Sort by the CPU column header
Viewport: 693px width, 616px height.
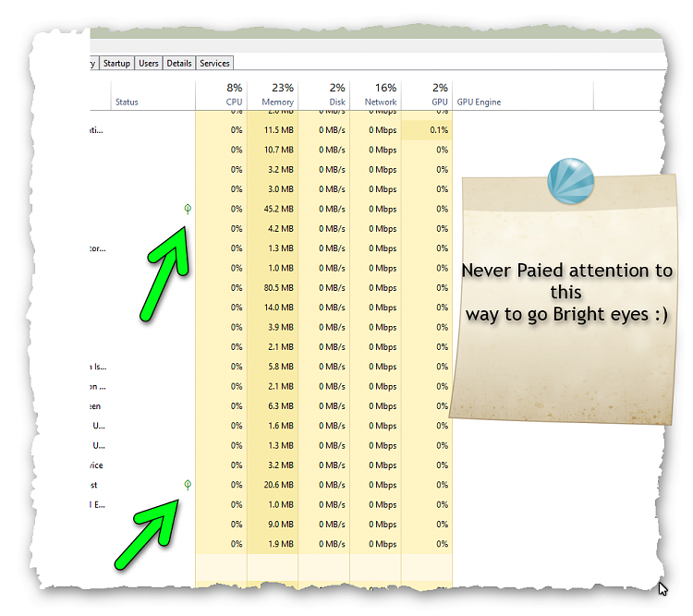(x=221, y=95)
